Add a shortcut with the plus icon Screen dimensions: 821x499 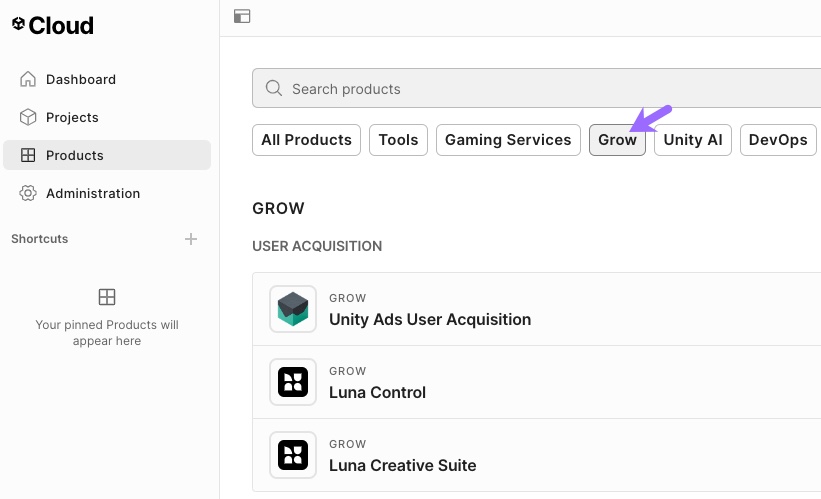(191, 239)
